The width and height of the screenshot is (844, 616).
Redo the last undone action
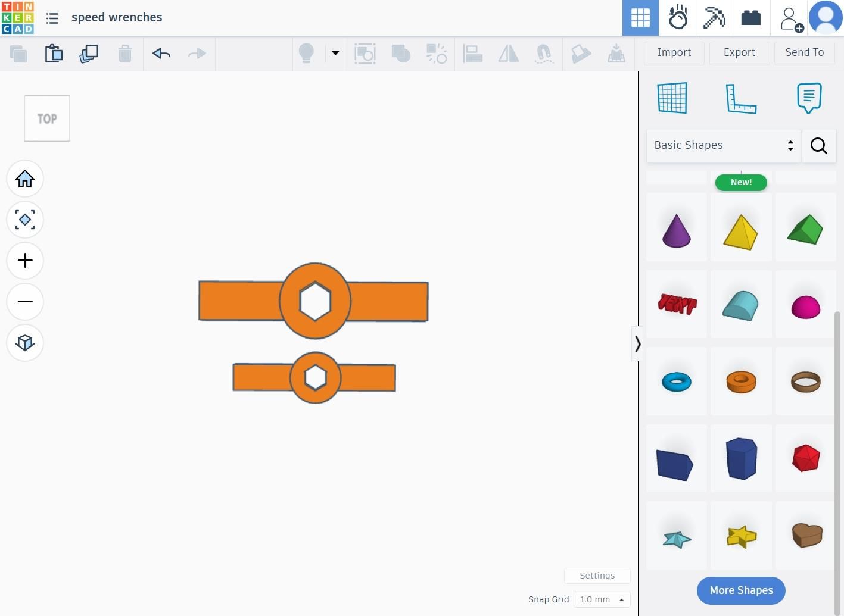tap(197, 54)
